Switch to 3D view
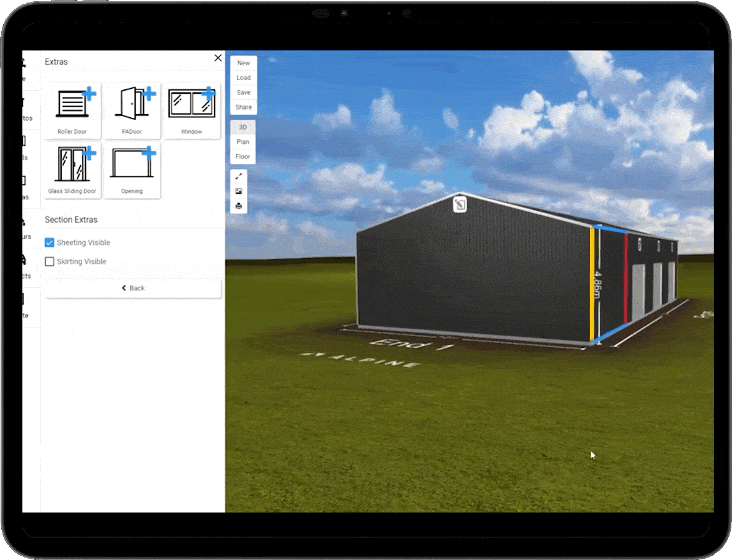 click(x=243, y=127)
